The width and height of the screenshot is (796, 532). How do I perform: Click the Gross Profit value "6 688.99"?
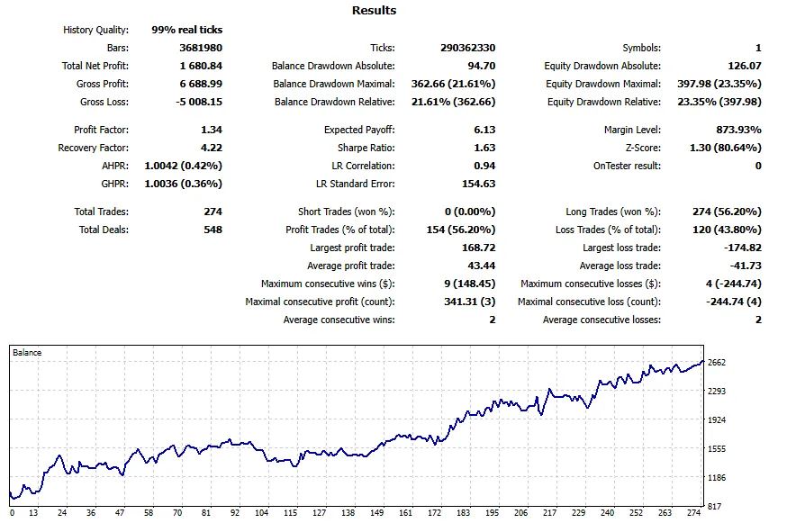(x=201, y=84)
